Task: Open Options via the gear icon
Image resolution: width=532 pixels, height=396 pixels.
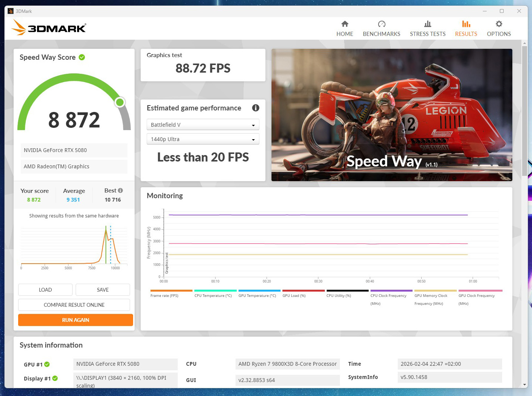Action: (x=499, y=24)
